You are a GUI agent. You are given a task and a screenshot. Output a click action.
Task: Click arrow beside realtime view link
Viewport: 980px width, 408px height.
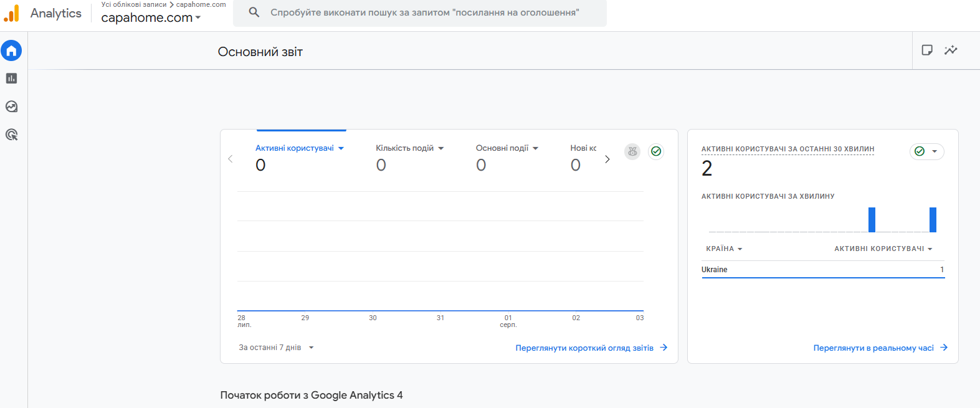coord(944,348)
